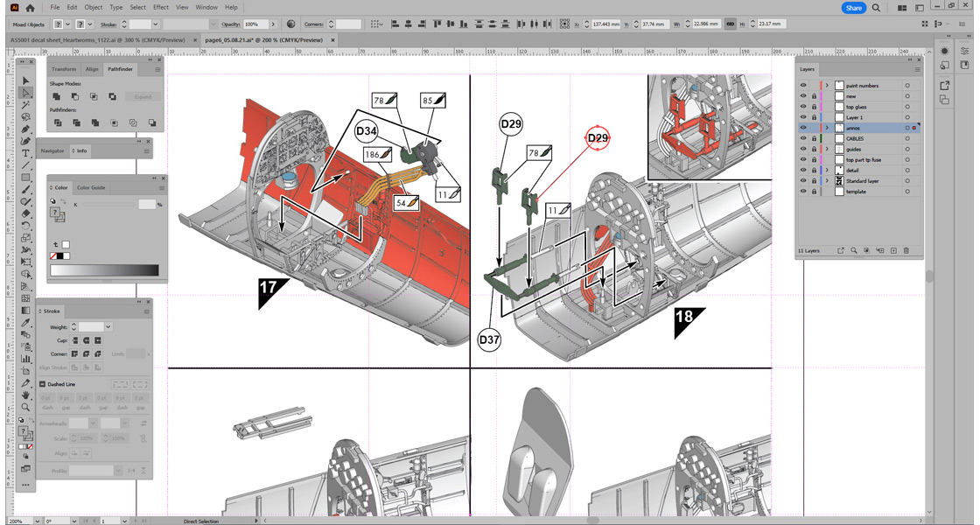Image resolution: width=980 pixels, height=525 pixels.
Task: Unlock the CABLES layer
Action: tap(814, 138)
